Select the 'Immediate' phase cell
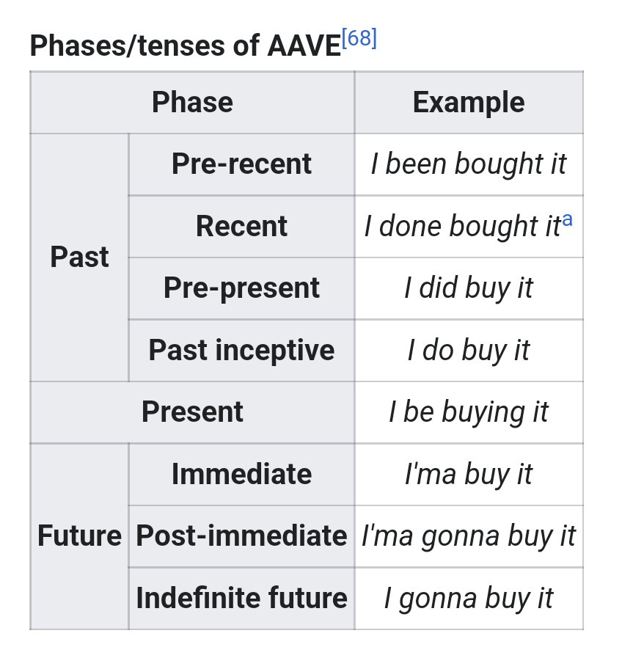644x669 pixels. (x=241, y=474)
